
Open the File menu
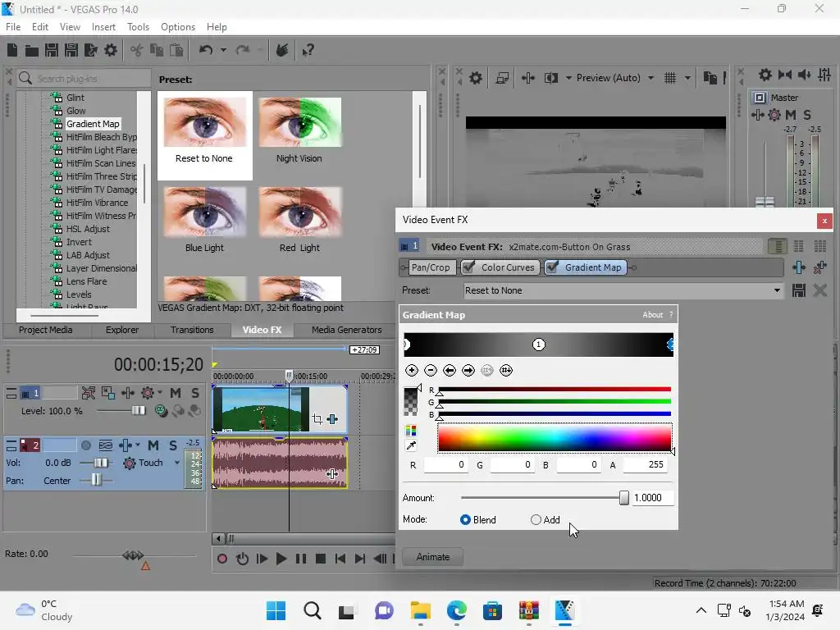coord(13,27)
